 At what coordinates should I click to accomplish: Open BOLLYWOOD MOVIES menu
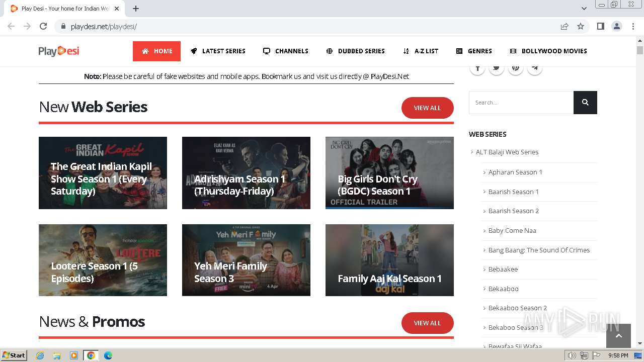point(548,51)
